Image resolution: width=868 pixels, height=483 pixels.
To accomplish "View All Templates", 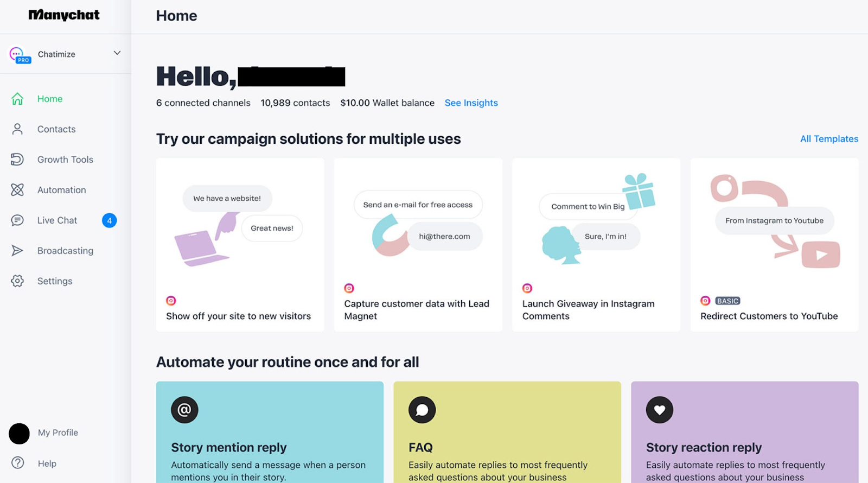I will click(828, 138).
